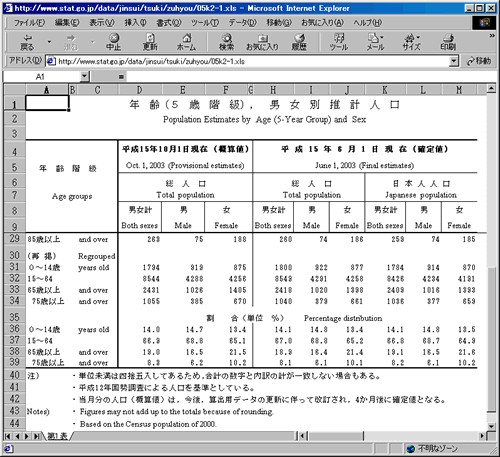Viewport: 500px width, 457px height.
Task: Click the vertical scrollbar thumb
Action: [x=491, y=339]
